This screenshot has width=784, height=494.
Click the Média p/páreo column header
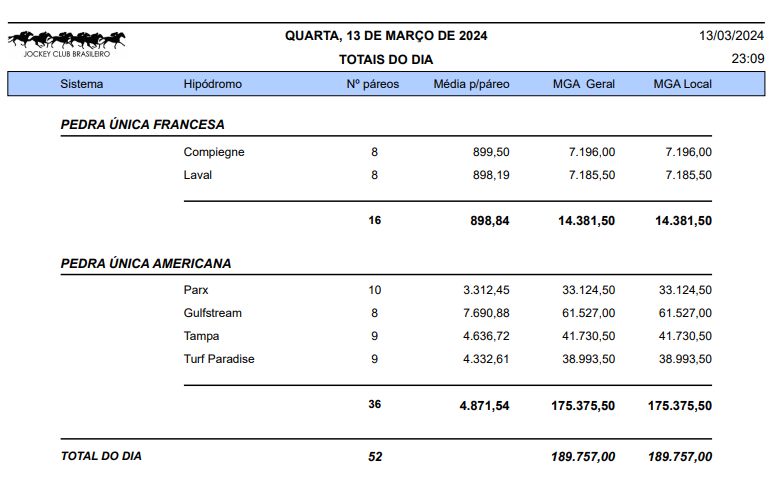(x=471, y=84)
